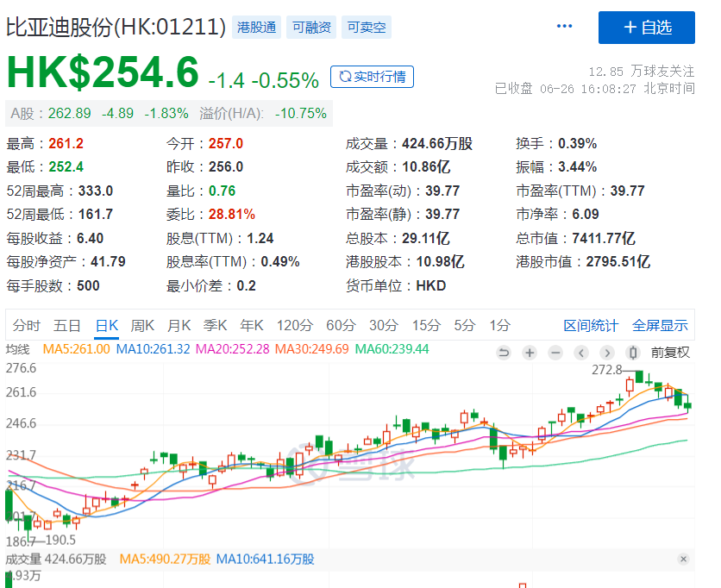
Task: Pan chart right with chevron icon
Action: (x=607, y=353)
